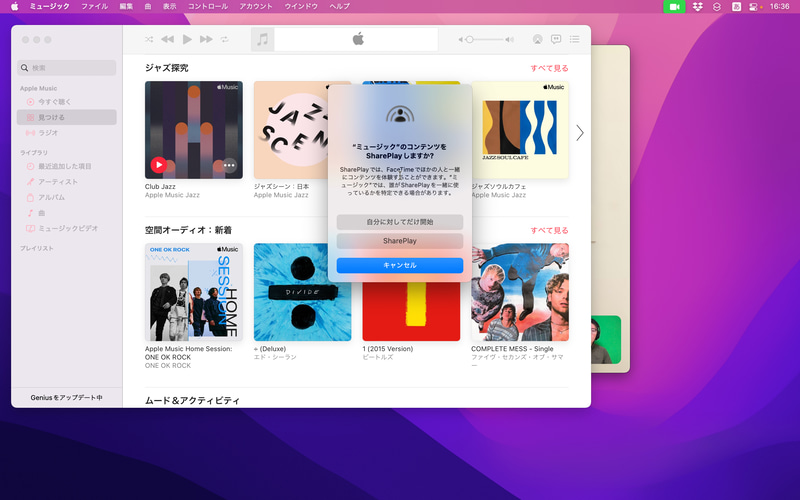Viewport: 800px width, 500px height.
Task: Adjust the volume slider knob
Action: tap(469, 39)
